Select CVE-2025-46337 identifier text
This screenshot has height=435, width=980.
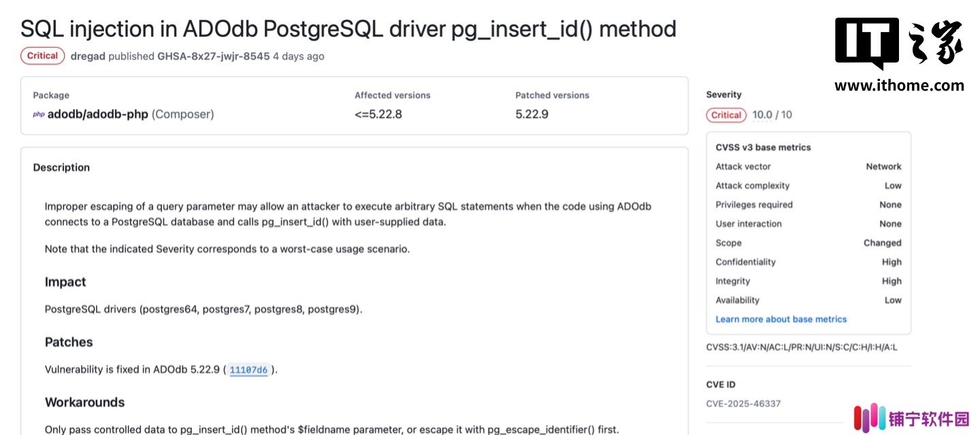pos(744,404)
